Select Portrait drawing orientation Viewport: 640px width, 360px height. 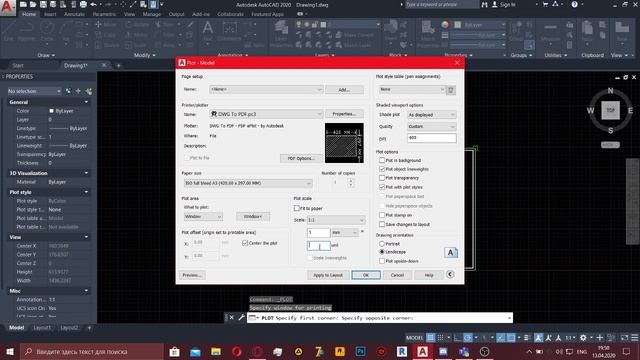click(382, 244)
